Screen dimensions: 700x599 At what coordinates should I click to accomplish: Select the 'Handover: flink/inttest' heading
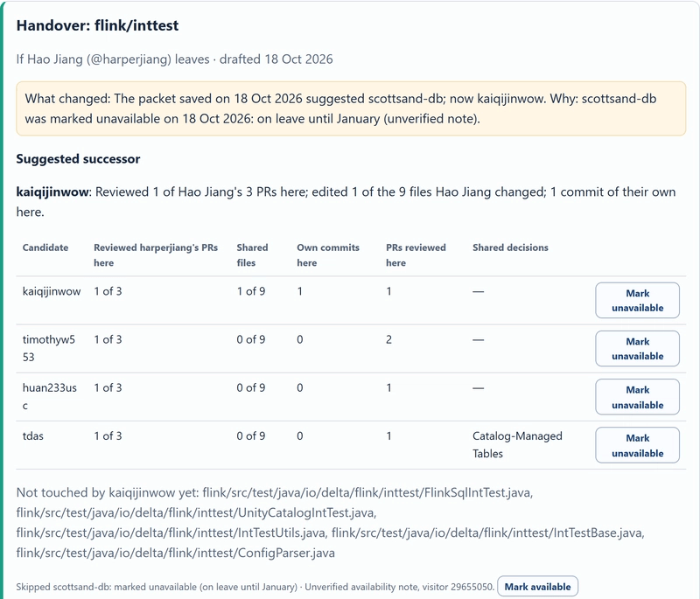coord(97,25)
